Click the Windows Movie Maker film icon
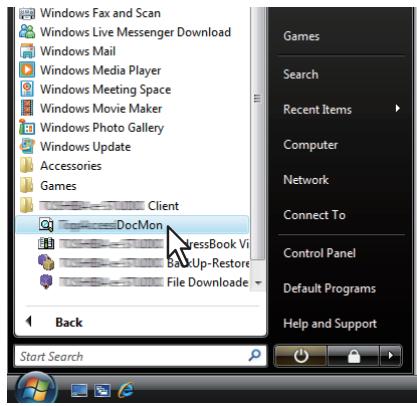Screen dimensions: 417x406 pyautogui.click(x=27, y=108)
